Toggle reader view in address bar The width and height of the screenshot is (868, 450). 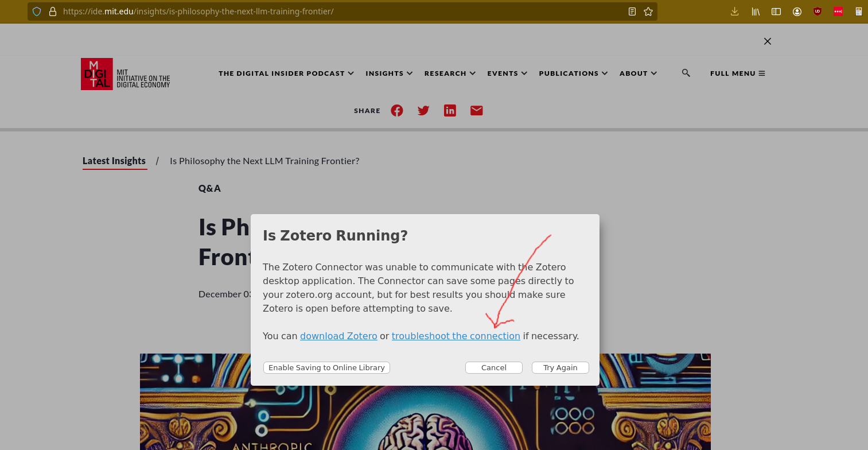click(x=632, y=11)
